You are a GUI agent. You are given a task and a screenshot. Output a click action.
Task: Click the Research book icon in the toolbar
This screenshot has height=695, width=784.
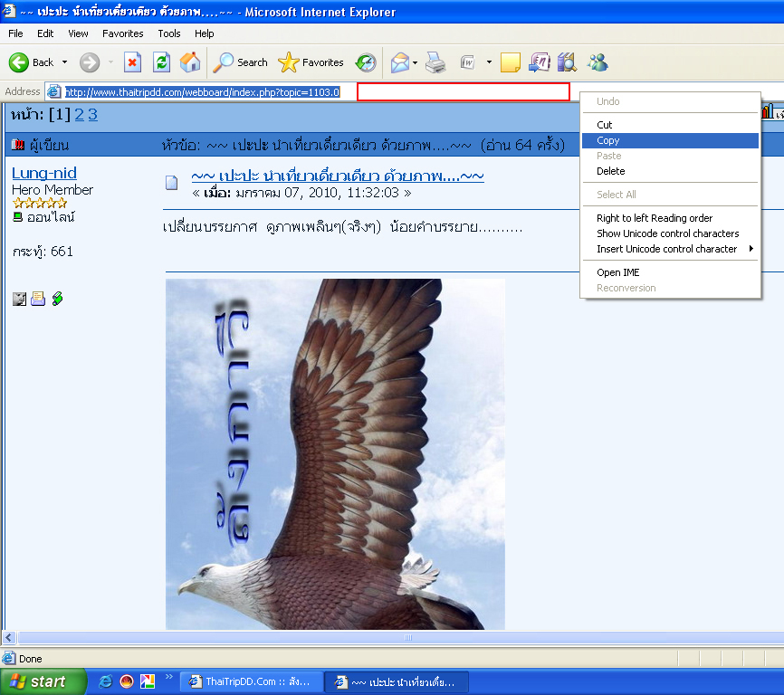[568, 62]
